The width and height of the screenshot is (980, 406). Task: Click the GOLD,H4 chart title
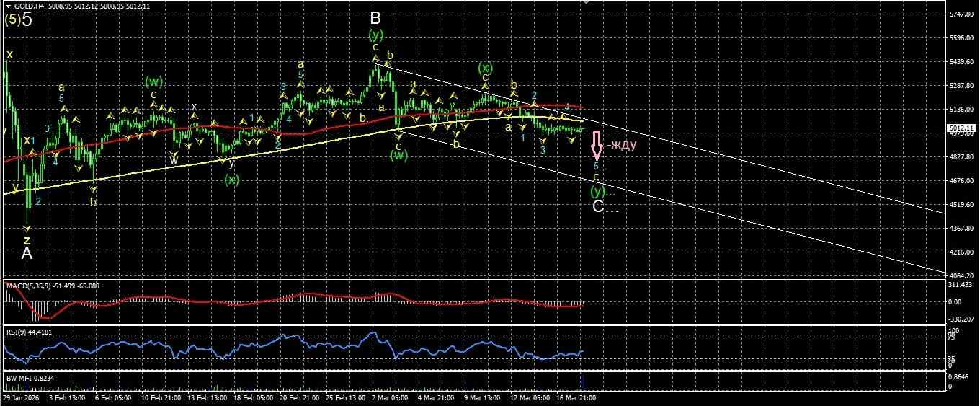pyautogui.click(x=29, y=6)
